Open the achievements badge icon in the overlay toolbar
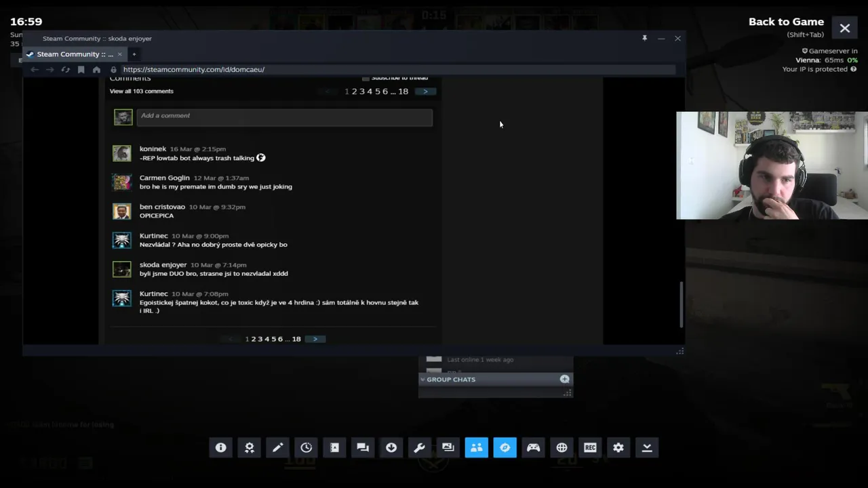 249,447
